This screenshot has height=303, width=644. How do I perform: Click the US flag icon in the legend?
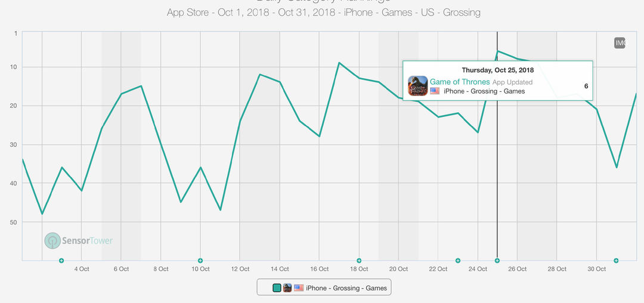click(299, 288)
